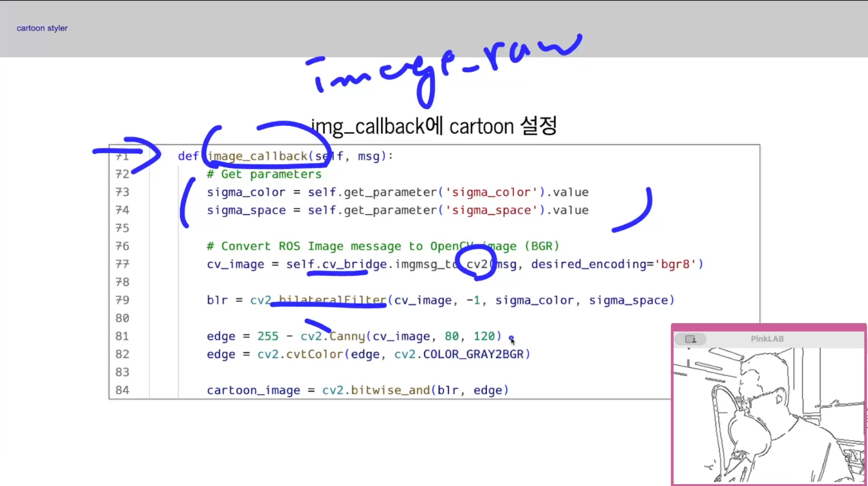
Task: Click the 'bilateralFilter' call on line 79
Action: (332, 300)
